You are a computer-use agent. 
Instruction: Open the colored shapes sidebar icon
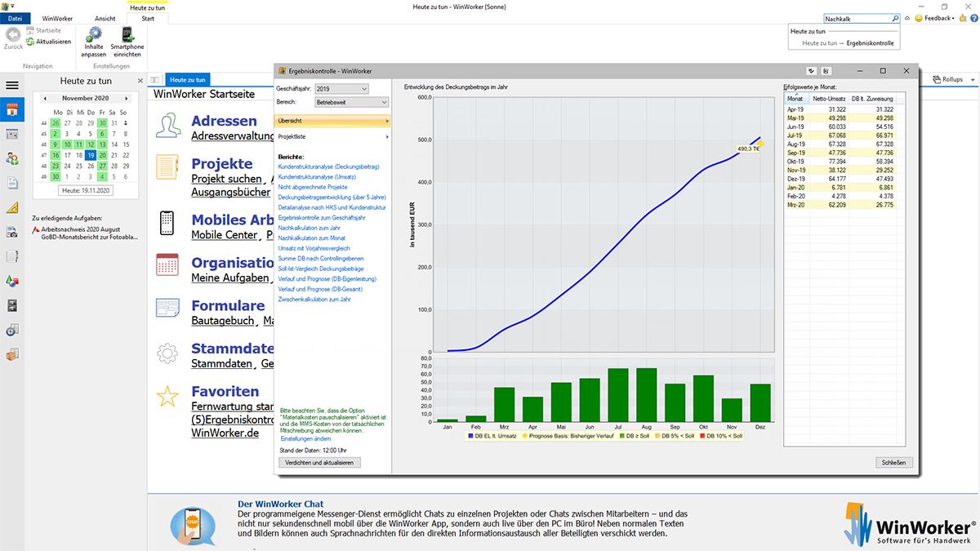(x=11, y=281)
